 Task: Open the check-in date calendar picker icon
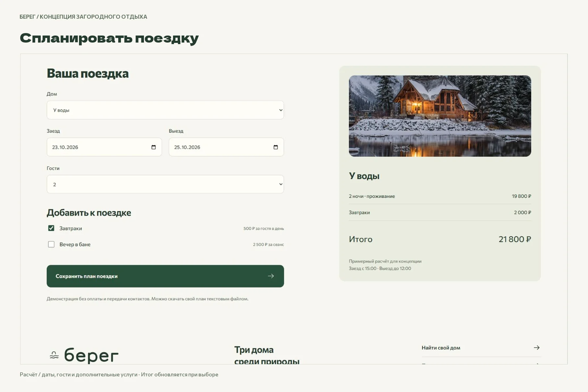click(x=154, y=147)
